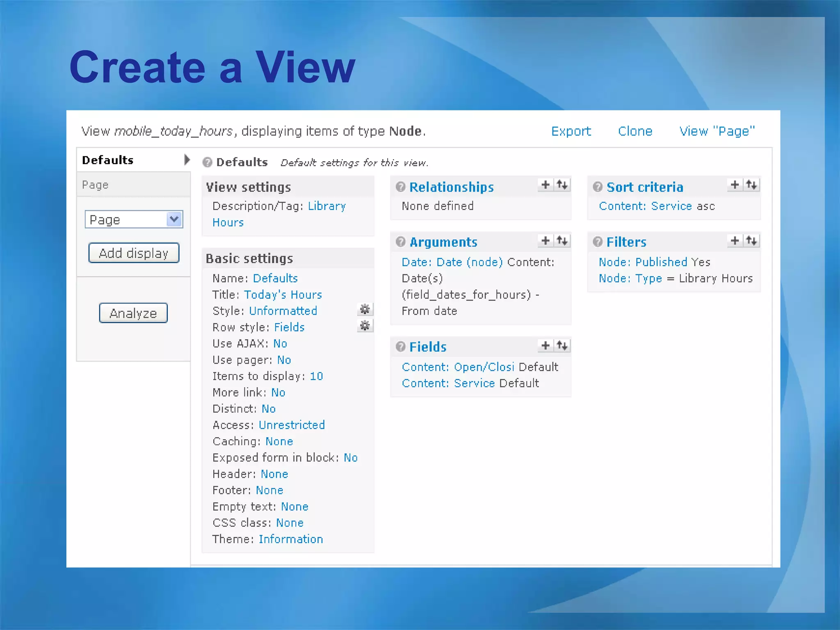
Task: Open the Arguments heading link
Action: (443, 242)
